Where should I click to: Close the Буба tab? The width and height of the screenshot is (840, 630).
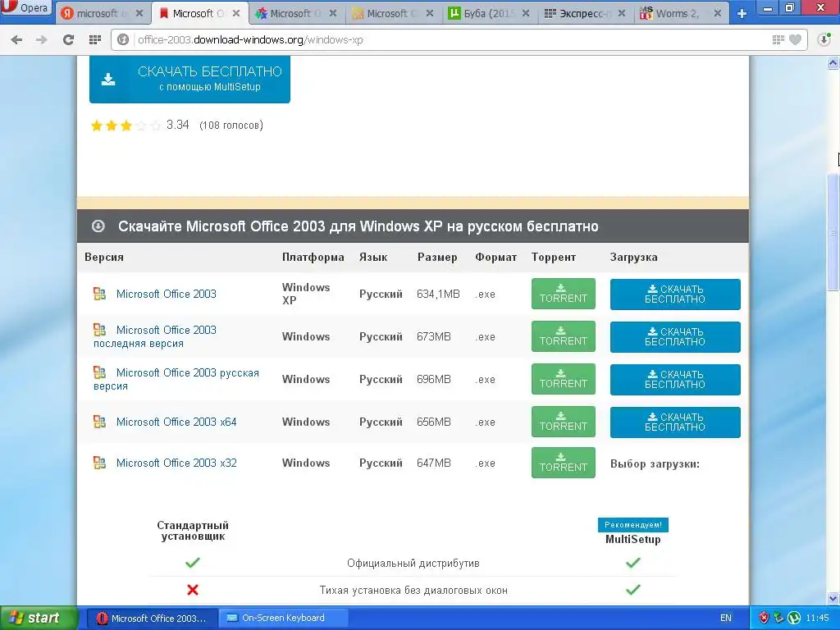[526, 13]
